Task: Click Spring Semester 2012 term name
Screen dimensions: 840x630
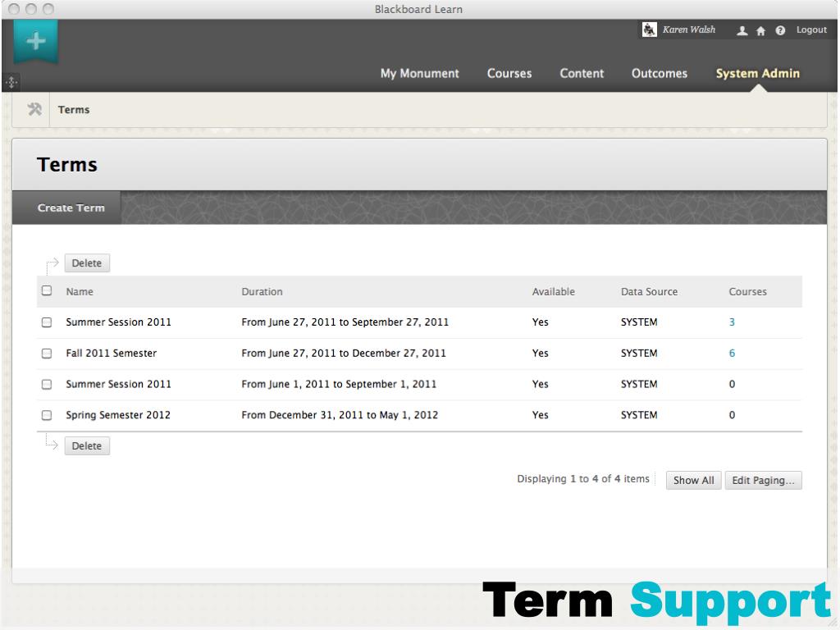Action: 118,414
